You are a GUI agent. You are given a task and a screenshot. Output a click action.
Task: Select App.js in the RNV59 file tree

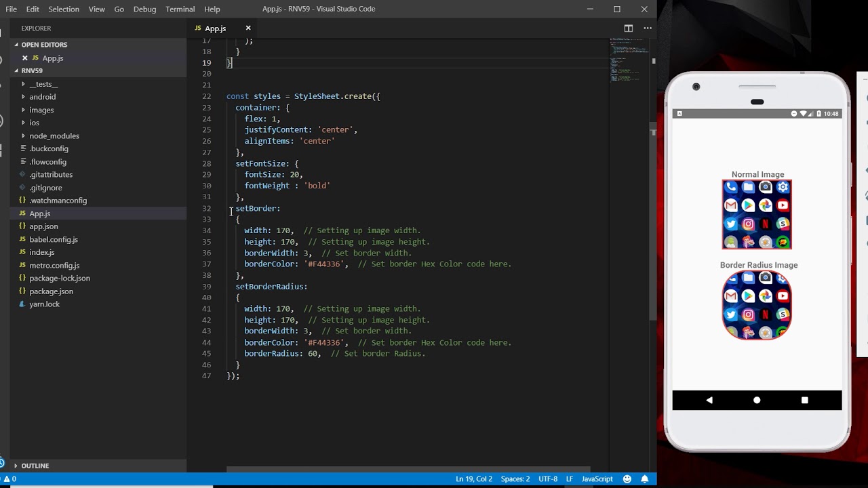[40, 213]
